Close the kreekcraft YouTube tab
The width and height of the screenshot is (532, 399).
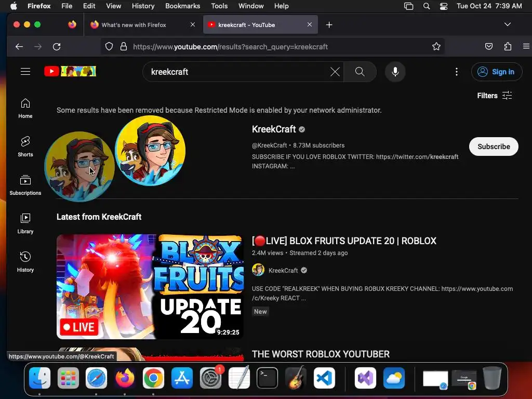pyautogui.click(x=310, y=24)
